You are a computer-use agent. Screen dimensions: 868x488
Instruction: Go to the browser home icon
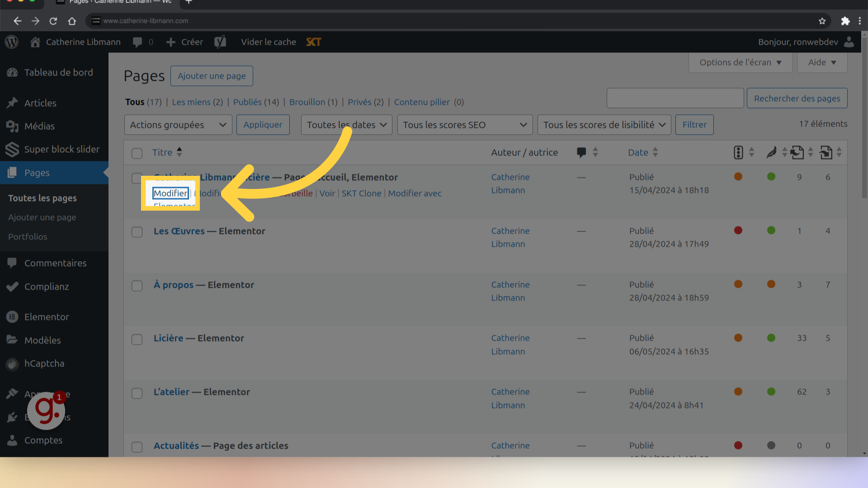72,21
